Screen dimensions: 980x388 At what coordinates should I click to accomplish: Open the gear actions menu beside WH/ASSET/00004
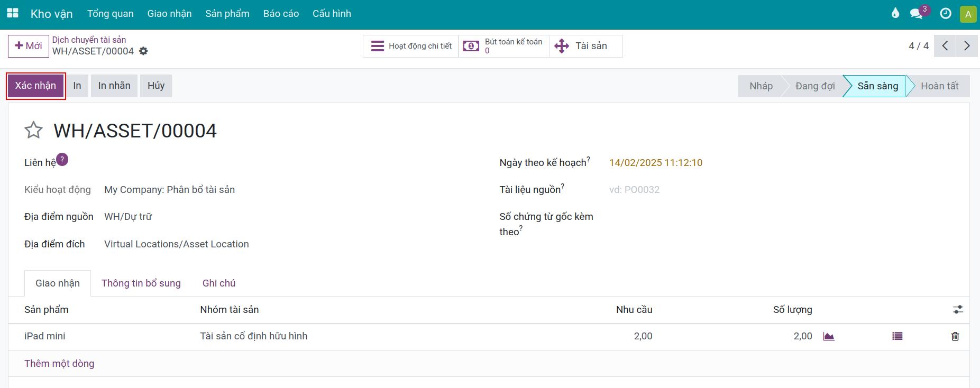pos(143,51)
